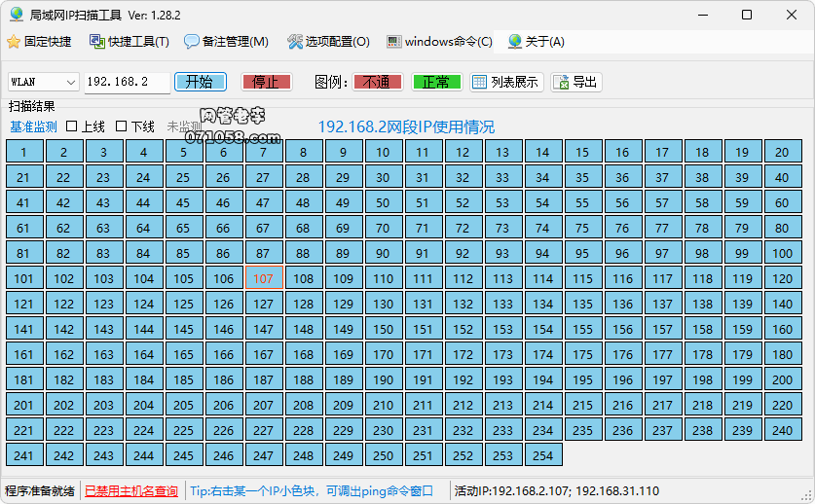Click the 192.168.2网段IP使用情况 heading
This screenshot has width=815, height=504.
[x=406, y=126]
